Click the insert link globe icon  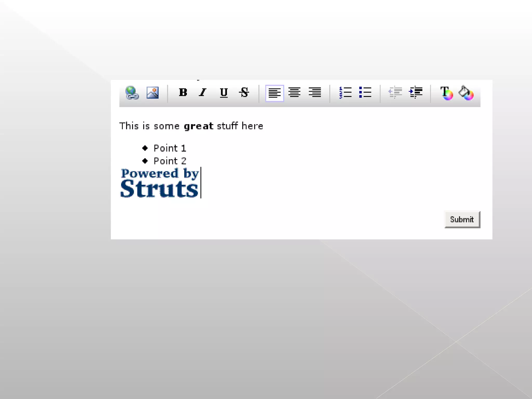132,93
